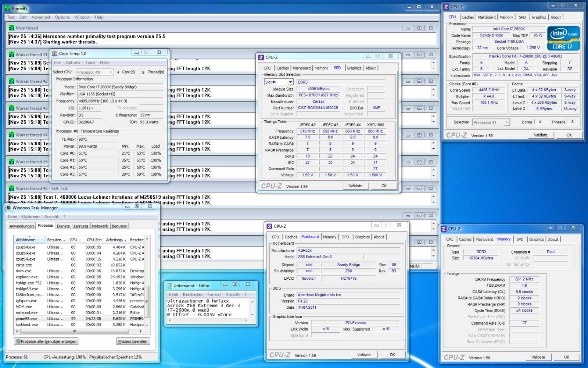Viewport: 588px width, 368px height.
Task: Open the Options menu in Prime95
Action: pyautogui.click(x=62, y=17)
